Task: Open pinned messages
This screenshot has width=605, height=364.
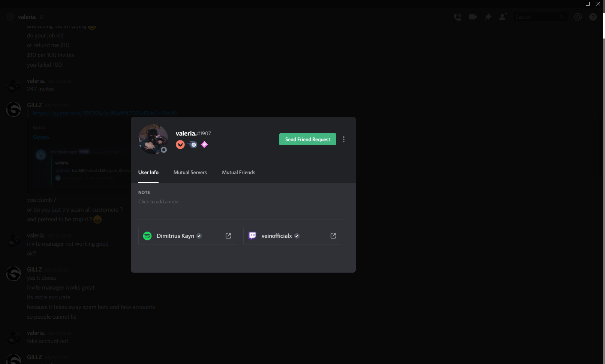Action: click(488, 17)
